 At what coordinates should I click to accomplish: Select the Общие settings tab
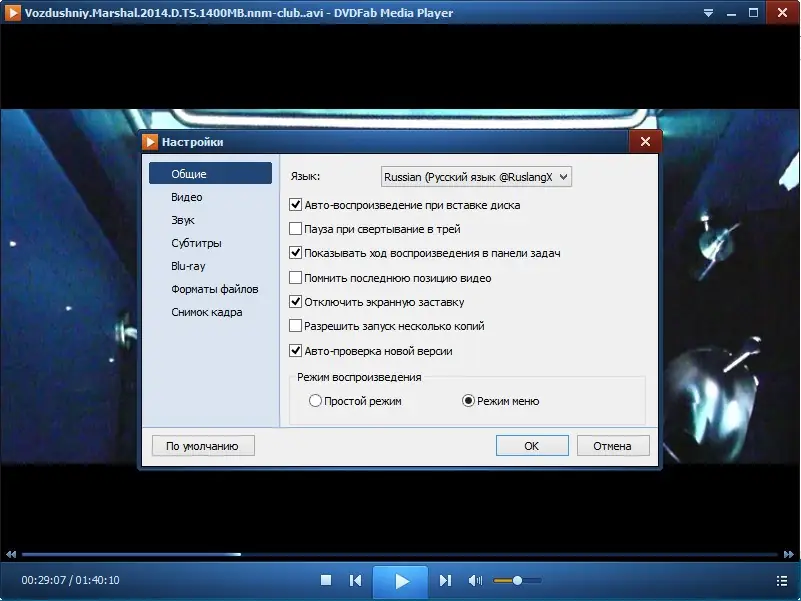point(210,173)
